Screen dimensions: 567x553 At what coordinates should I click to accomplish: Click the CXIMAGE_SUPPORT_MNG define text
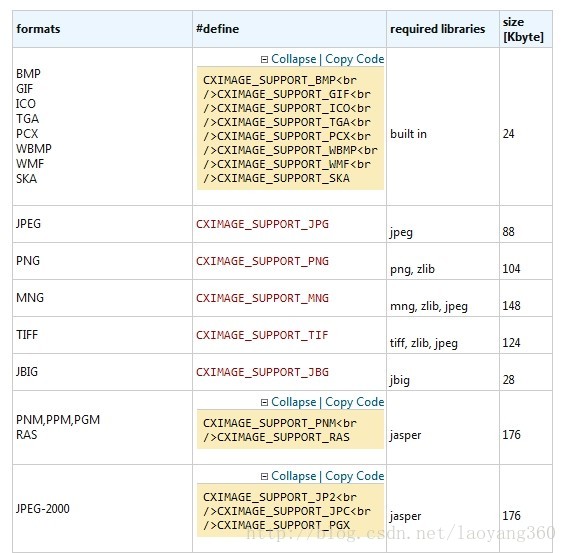click(262, 298)
